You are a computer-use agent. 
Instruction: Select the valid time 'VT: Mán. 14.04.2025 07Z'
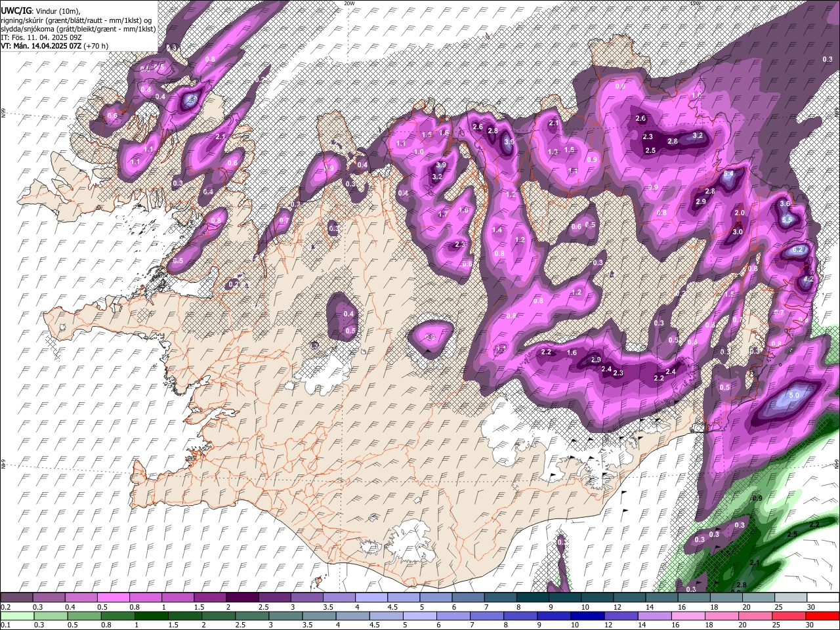(41, 46)
